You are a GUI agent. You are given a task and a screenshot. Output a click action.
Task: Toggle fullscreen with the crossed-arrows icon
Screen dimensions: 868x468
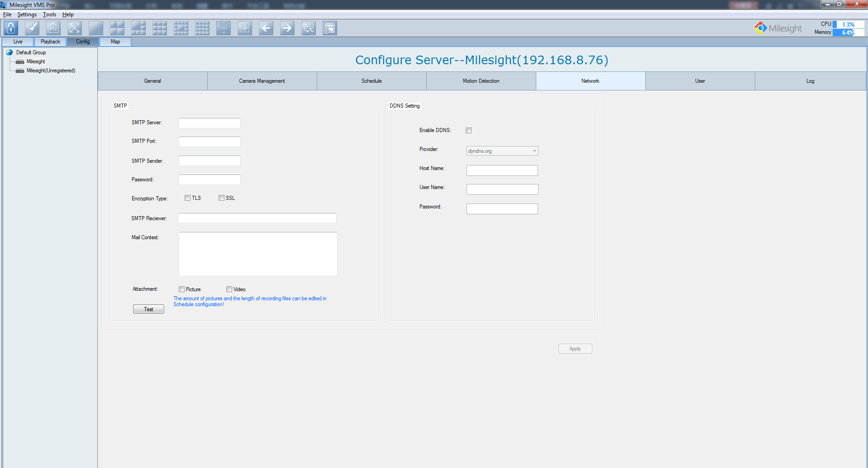(x=75, y=28)
